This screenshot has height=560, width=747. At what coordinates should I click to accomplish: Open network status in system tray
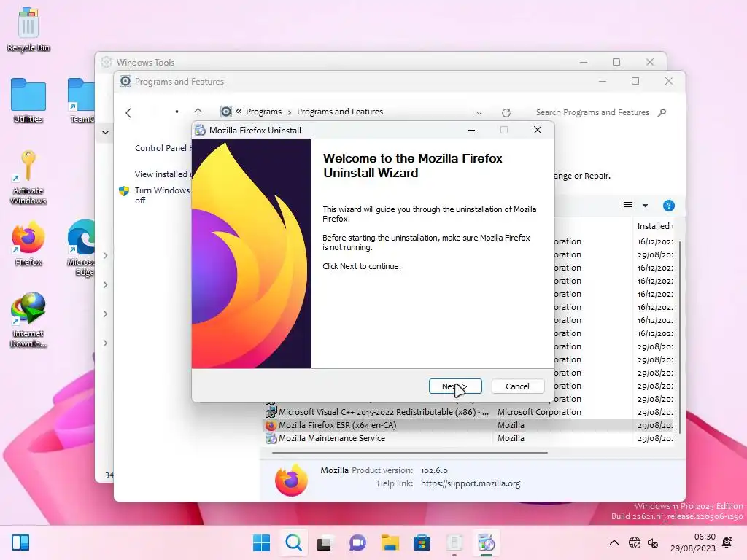tap(634, 542)
